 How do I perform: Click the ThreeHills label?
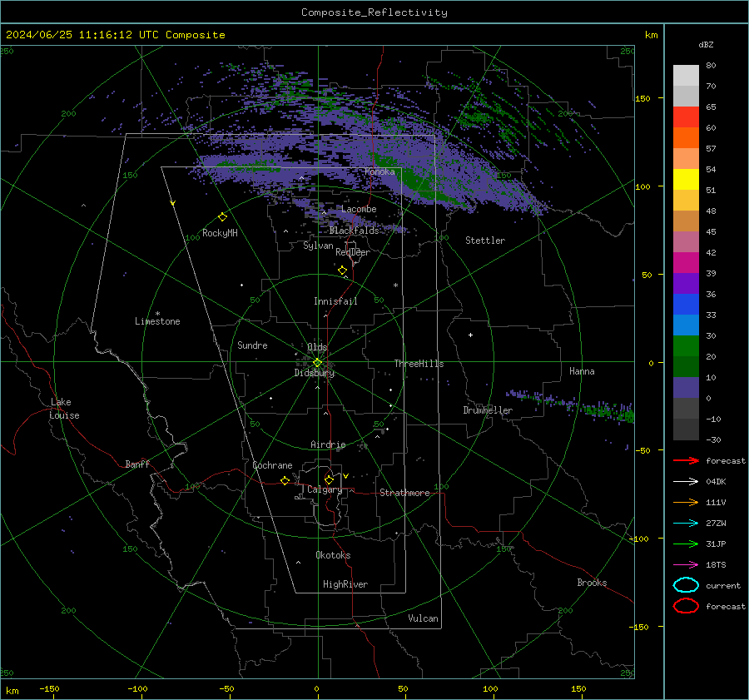click(x=419, y=364)
